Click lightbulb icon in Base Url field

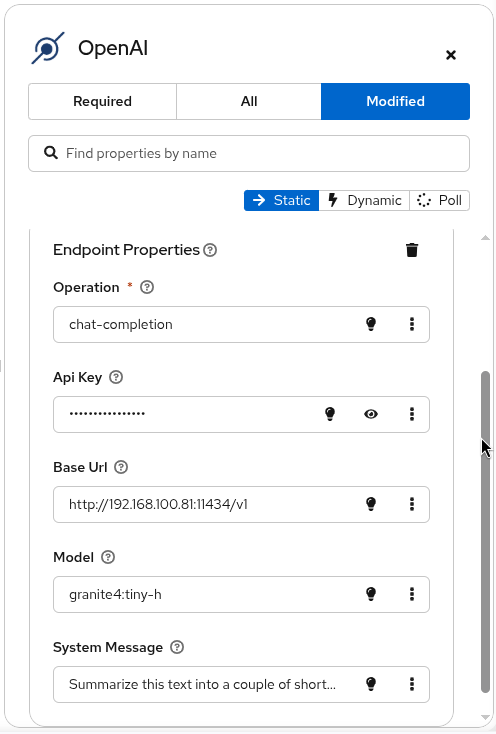[x=371, y=504]
